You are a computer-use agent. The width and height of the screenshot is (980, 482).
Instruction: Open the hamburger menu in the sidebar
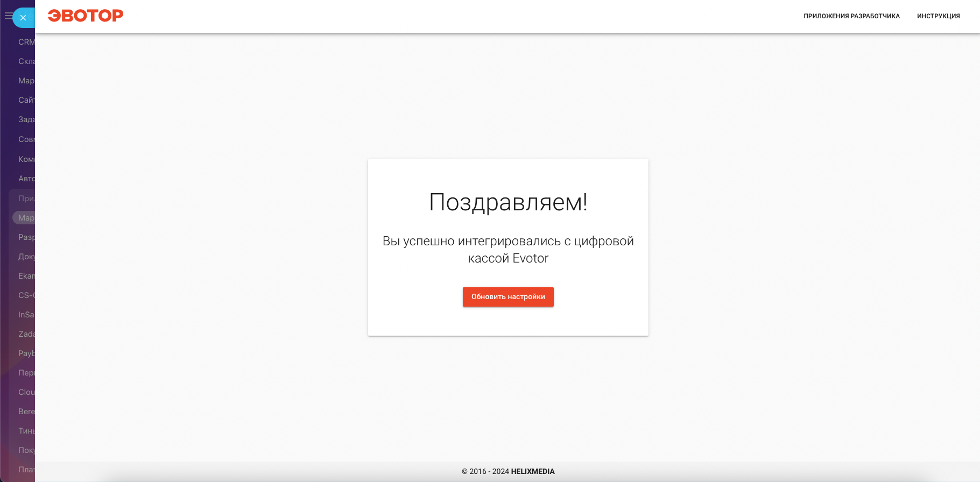[x=8, y=16]
